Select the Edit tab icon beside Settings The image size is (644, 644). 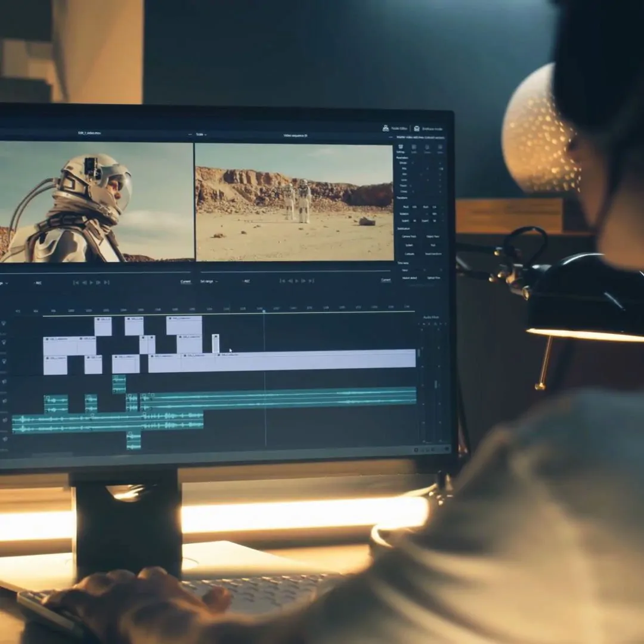click(x=413, y=147)
